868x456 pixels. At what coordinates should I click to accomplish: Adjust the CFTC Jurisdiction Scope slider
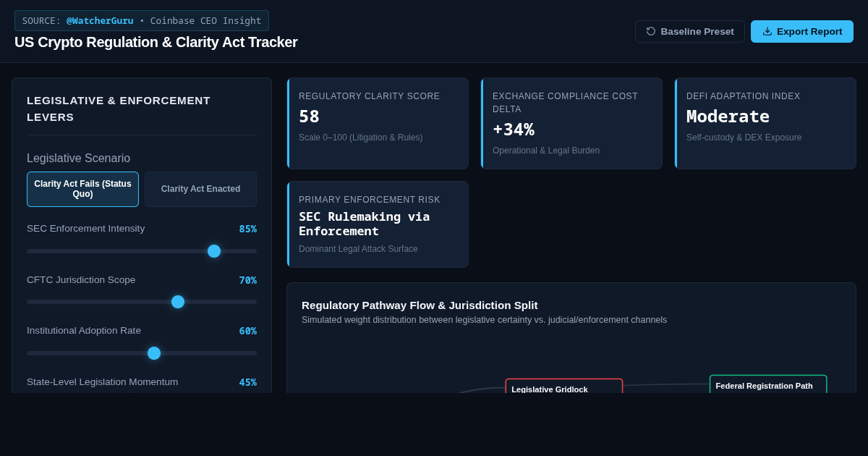(x=142, y=302)
